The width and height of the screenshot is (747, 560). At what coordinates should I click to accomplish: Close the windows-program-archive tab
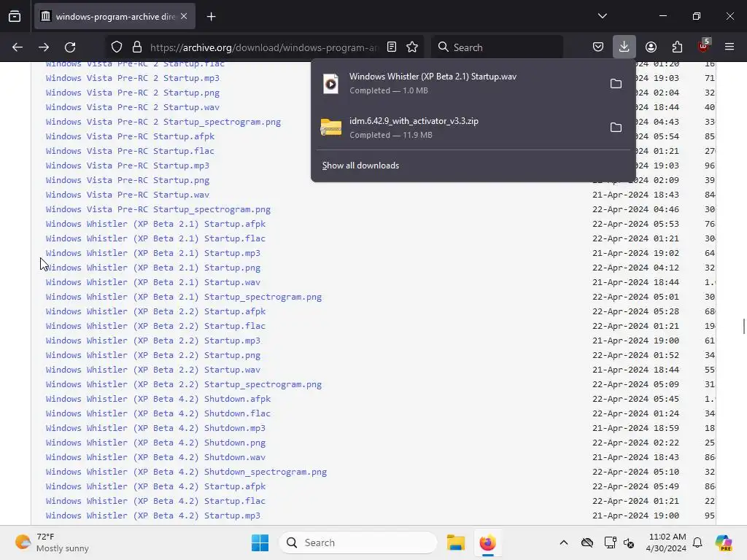tap(184, 16)
